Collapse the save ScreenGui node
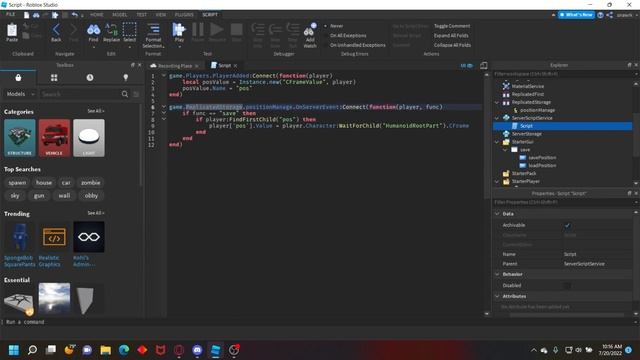640x360 pixels. point(505,150)
